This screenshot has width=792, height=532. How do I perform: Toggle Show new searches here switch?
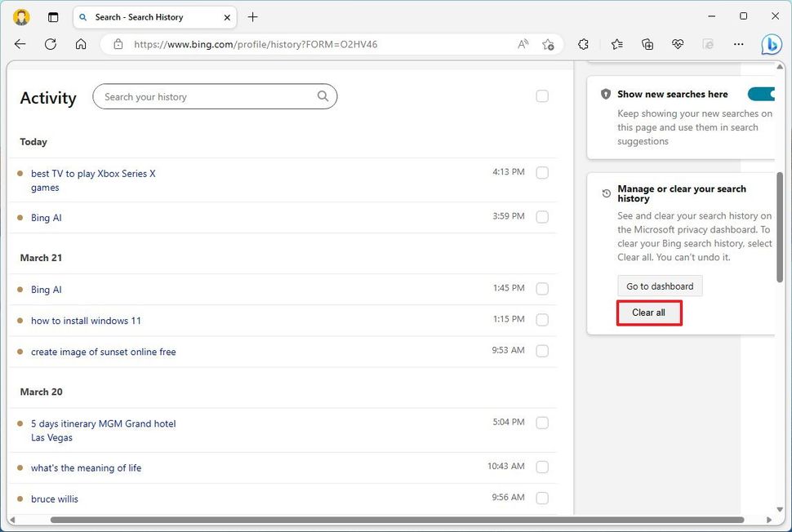[761, 93]
